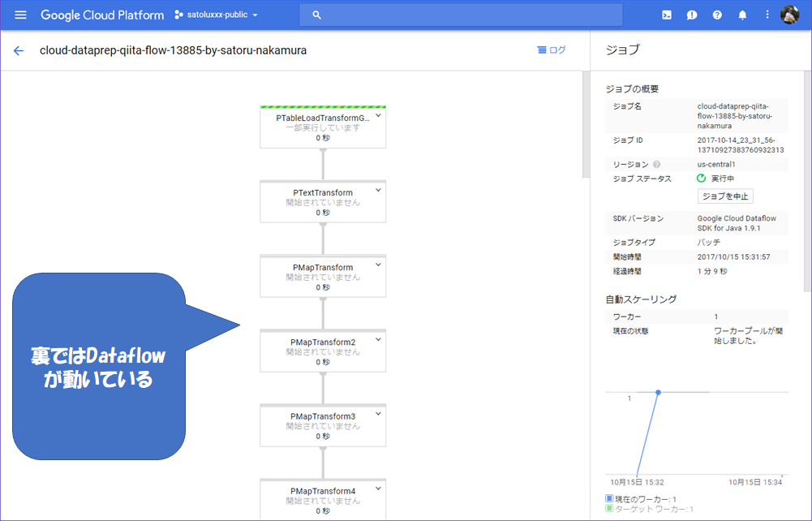Click the region help question icon
This screenshot has height=521, width=812.
tap(656, 164)
